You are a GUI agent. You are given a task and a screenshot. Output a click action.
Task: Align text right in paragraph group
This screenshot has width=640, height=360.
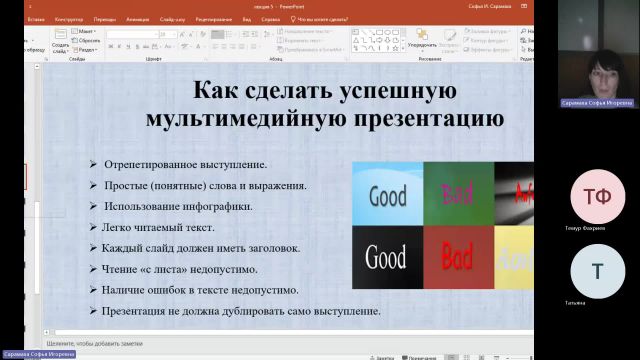(x=233, y=47)
